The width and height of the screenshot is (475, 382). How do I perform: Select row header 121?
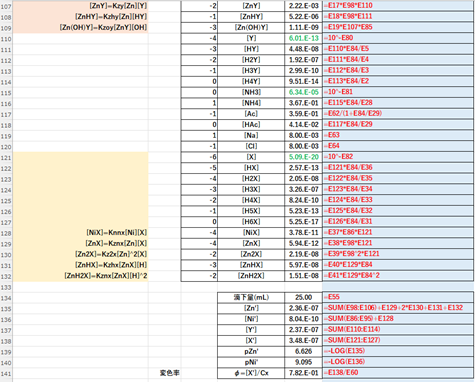coord(6,157)
